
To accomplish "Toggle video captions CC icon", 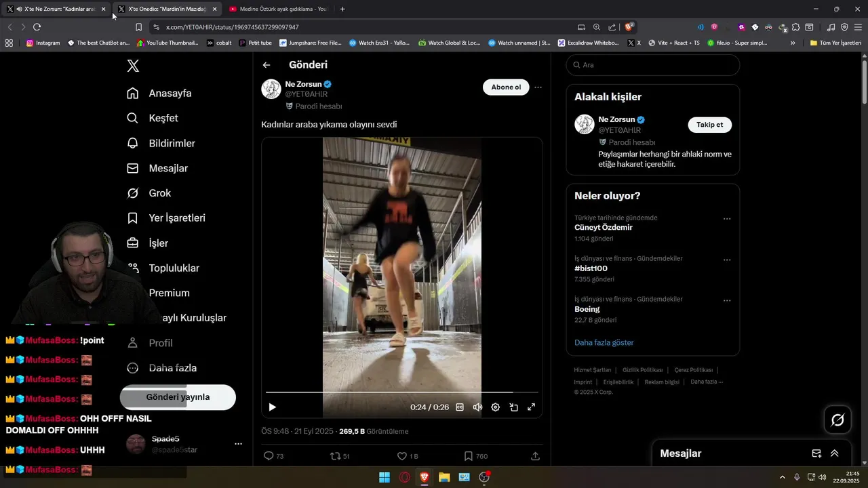I will pos(460,407).
